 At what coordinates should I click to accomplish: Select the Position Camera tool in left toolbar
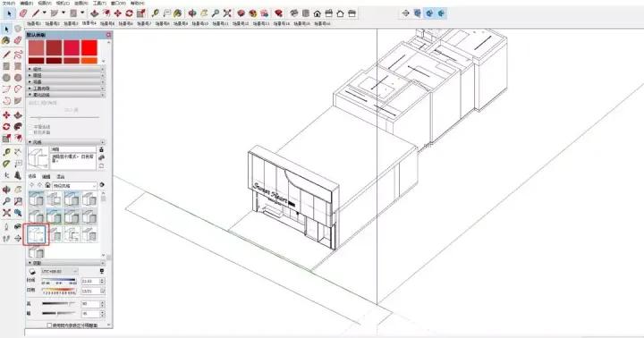[6, 227]
